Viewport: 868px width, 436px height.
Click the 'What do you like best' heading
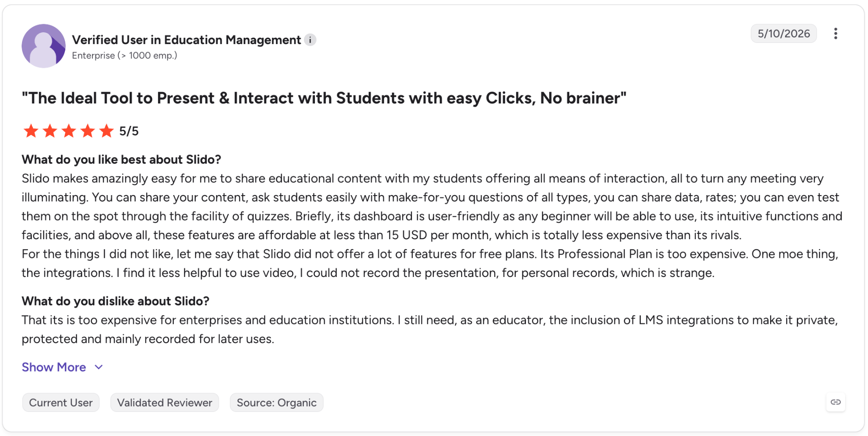tap(121, 159)
